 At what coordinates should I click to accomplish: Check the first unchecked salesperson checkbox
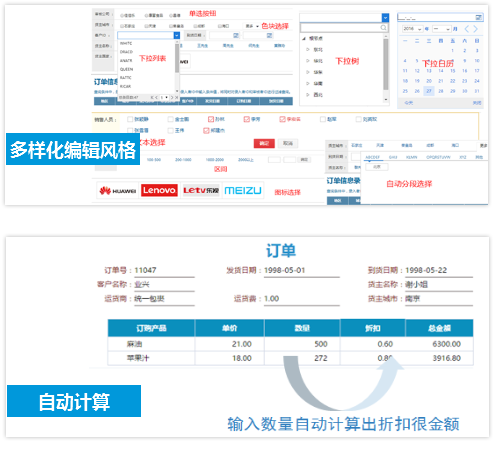(x=130, y=119)
